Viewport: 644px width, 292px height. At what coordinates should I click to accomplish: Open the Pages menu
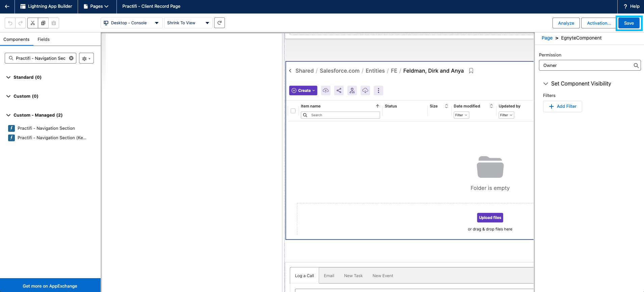tap(97, 6)
